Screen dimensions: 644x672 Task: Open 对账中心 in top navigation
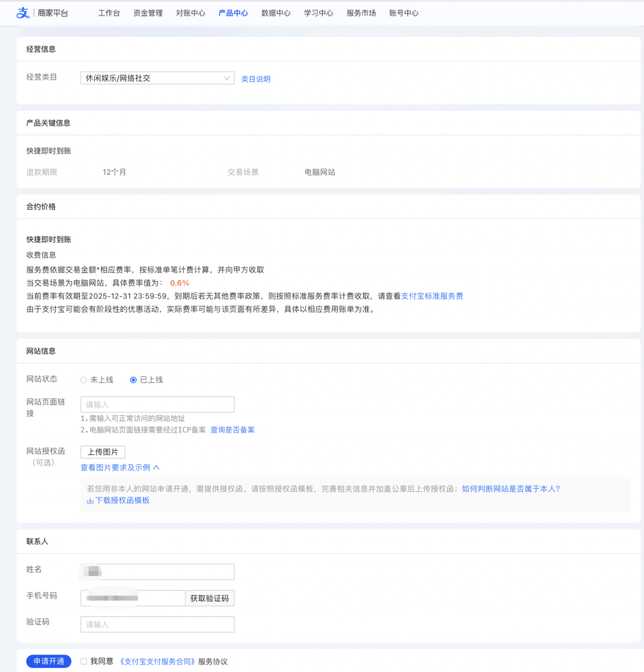tap(190, 13)
